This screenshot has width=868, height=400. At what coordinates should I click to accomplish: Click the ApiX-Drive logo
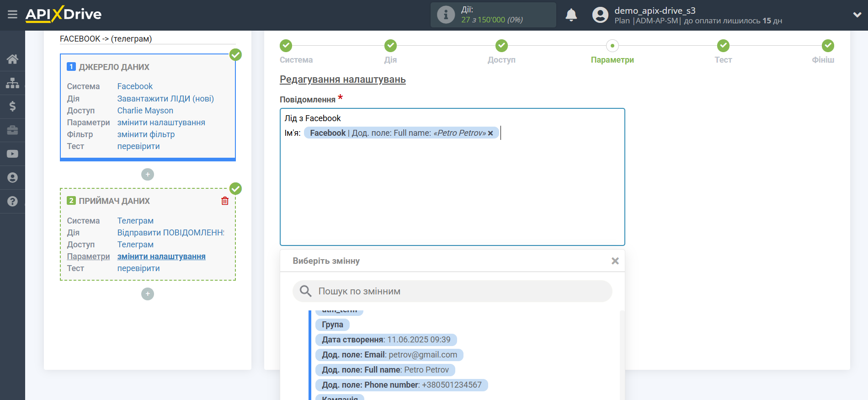[64, 14]
